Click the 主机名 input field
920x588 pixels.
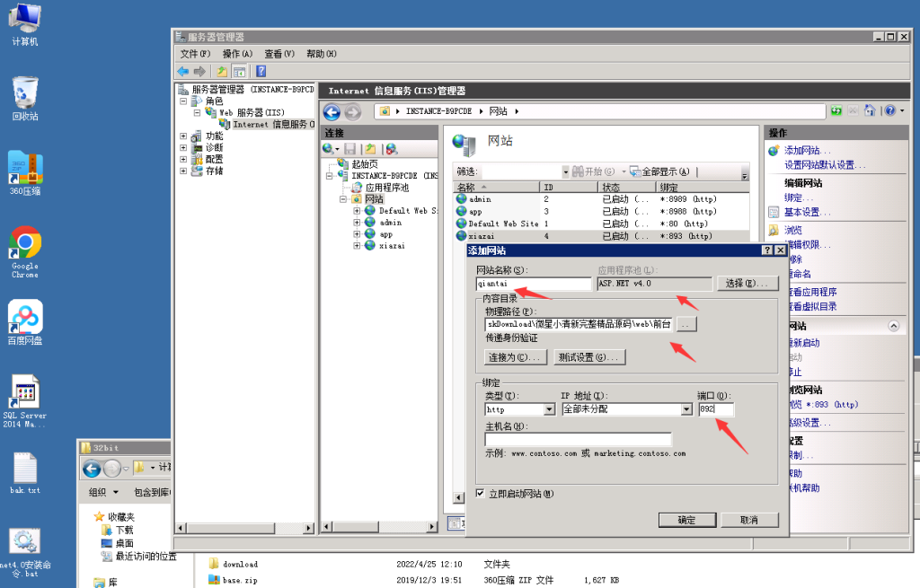point(578,440)
